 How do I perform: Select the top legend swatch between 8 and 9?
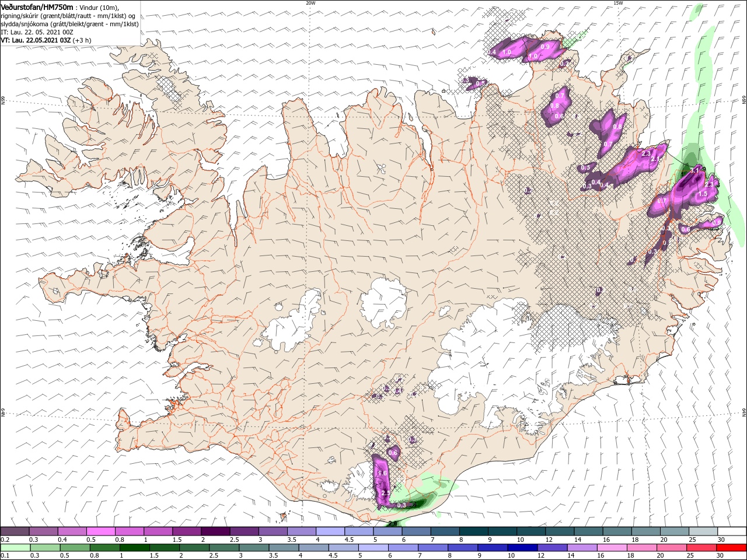click(x=474, y=531)
